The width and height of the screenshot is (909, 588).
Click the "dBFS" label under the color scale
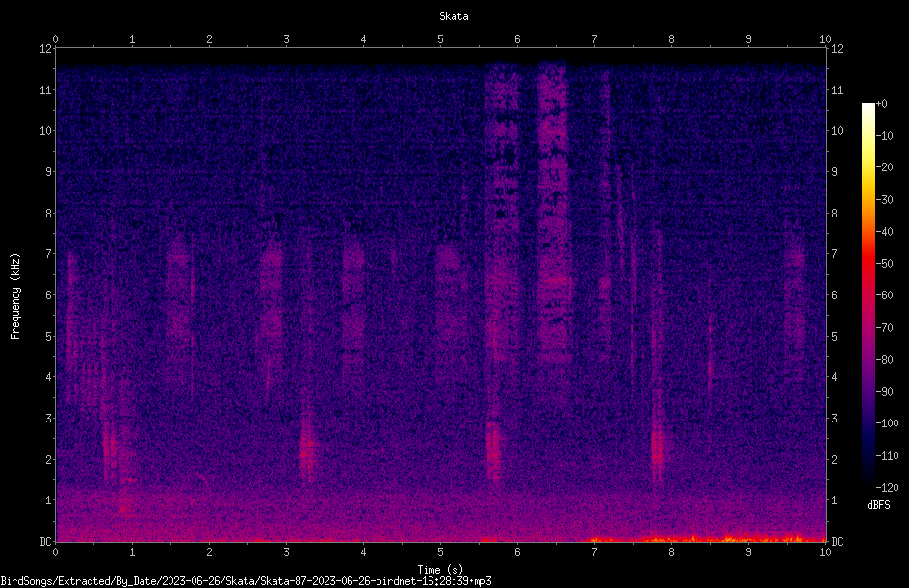tap(878, 505)
